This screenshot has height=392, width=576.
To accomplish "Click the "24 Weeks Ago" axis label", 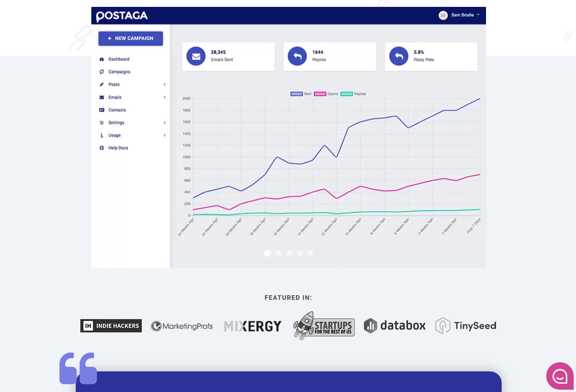I will (186, 227).
